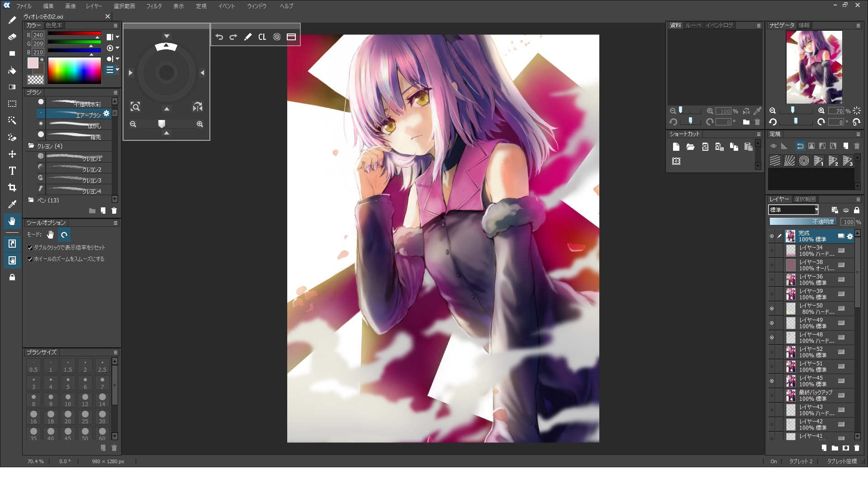The image size is (868, 489).
Task: Select the parallel lines ruler
Action: [x=775, y=161]
